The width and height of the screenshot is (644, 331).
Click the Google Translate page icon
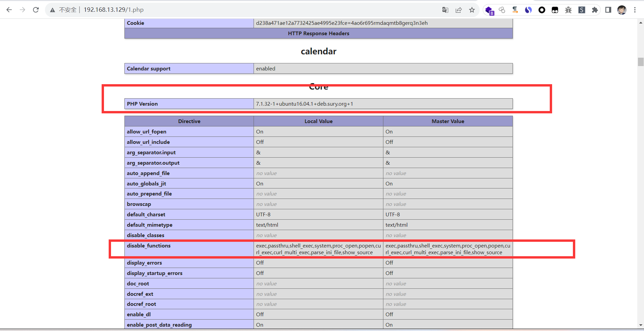[445, 10]
